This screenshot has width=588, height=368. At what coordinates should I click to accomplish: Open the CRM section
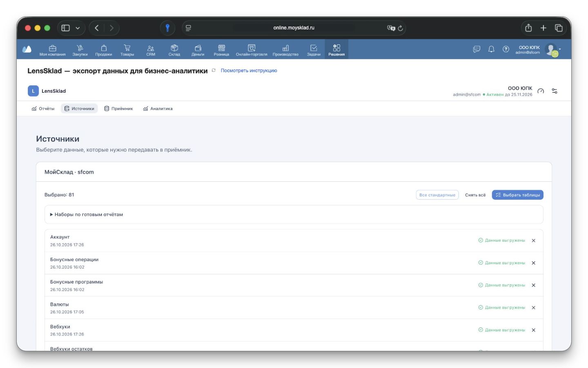[x=151, y=50]
